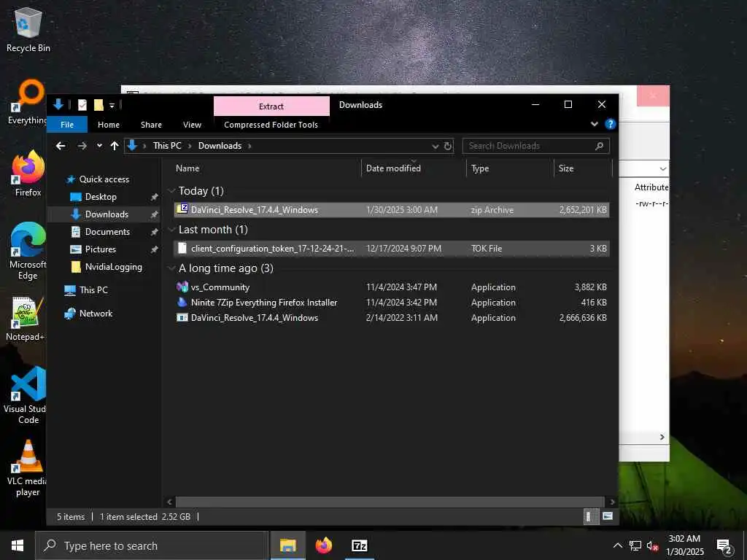The image size is (747, 560).
Task: Go up one folder level
Action: pyautogui.click(x=115, y=146)
